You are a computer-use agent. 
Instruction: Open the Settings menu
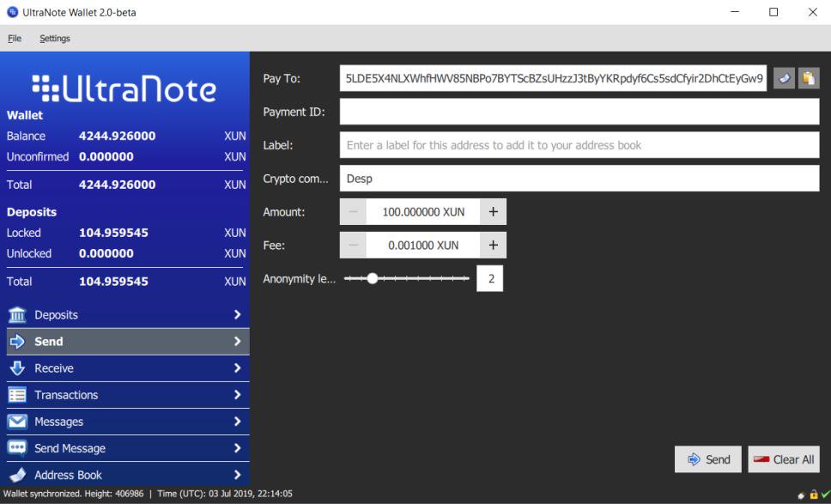(55, 39)
